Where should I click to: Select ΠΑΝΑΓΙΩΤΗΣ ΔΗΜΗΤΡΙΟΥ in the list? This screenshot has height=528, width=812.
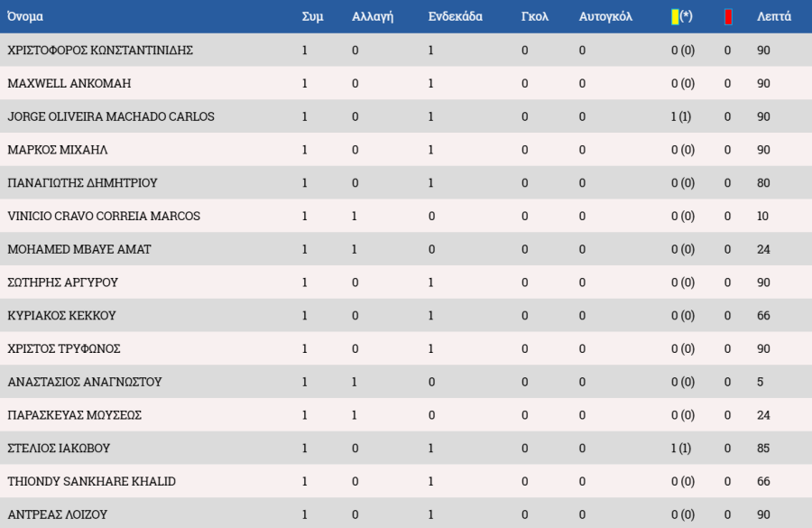point(82,183)
